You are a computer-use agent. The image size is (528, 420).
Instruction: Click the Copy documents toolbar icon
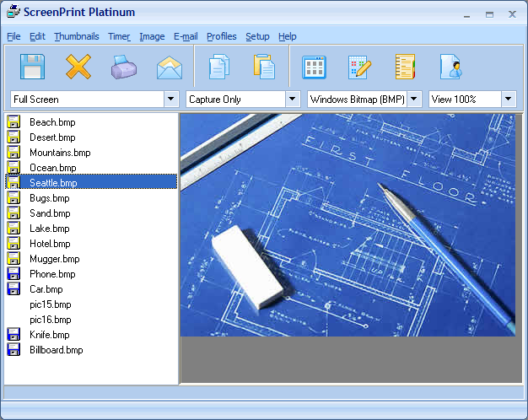click(219, 67)
